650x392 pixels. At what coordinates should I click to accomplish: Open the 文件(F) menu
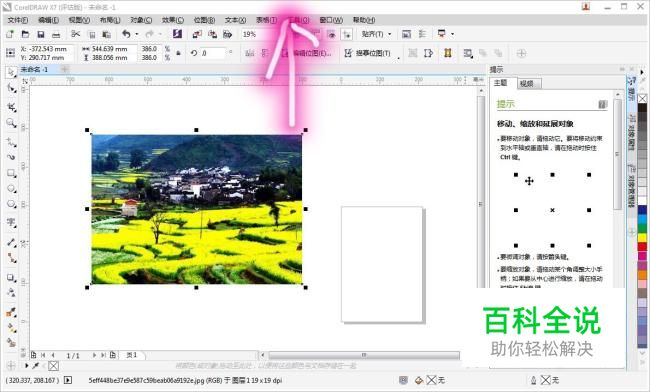click(17, 20)
